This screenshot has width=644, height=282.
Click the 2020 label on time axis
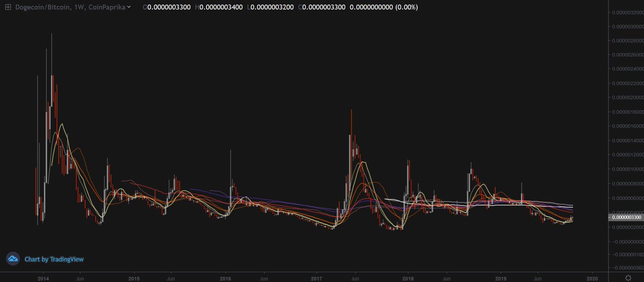pos(592,279)
